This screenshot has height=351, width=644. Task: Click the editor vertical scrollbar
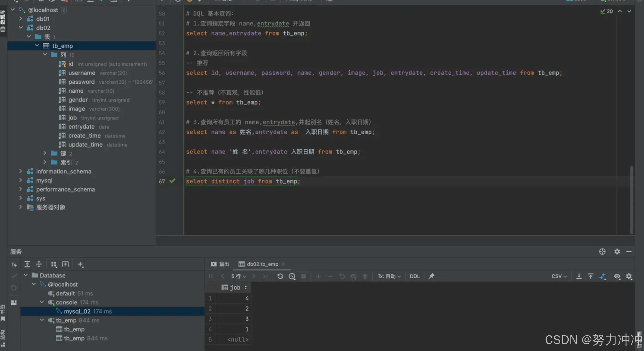click(x=631, y=200)
